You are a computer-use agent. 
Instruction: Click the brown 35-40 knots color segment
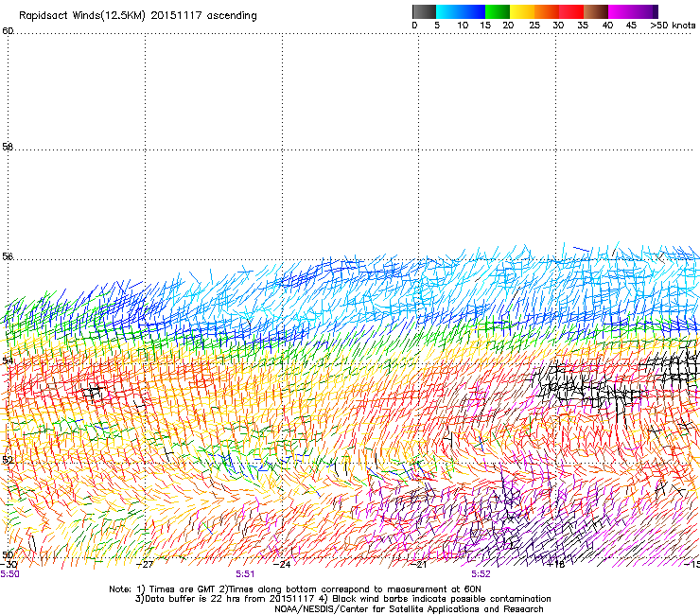coord(596,11)
